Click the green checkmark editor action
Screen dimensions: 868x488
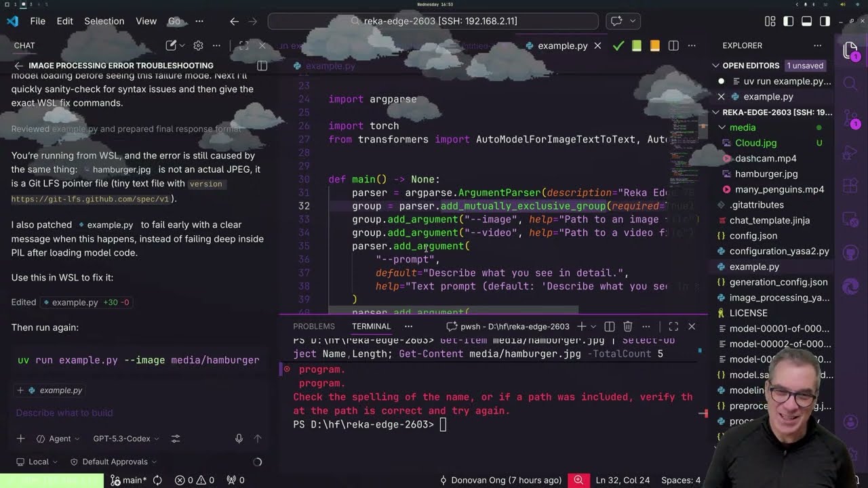(x=618, y=45)
